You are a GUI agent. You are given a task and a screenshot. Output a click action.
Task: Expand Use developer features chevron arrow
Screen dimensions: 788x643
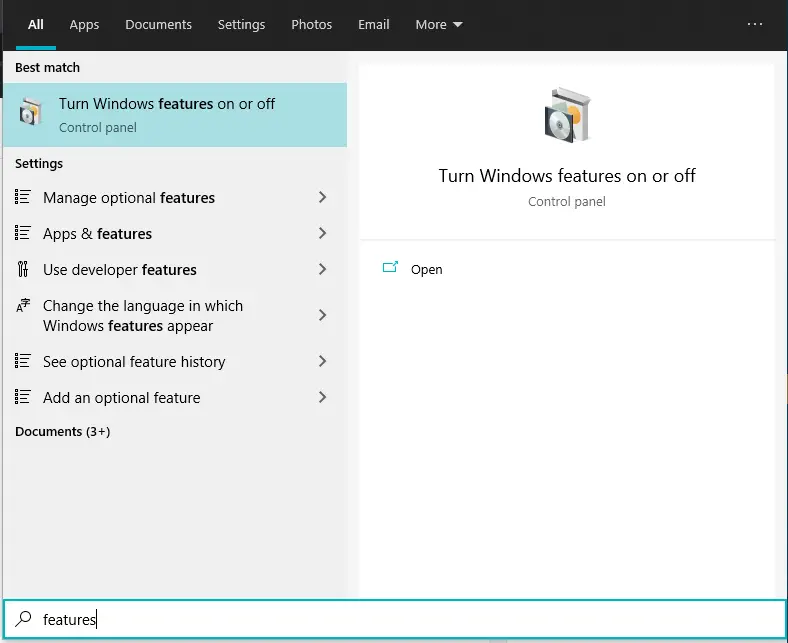322,270
